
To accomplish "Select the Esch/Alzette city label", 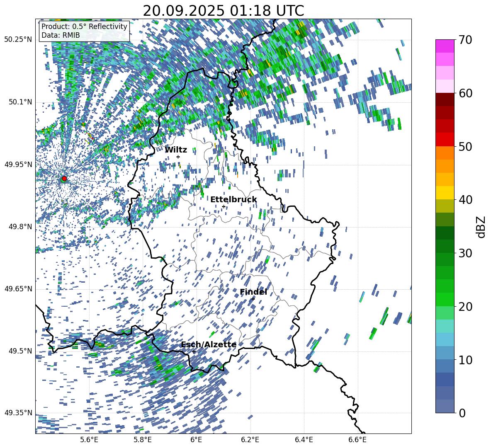I will (x=209, y=345).
